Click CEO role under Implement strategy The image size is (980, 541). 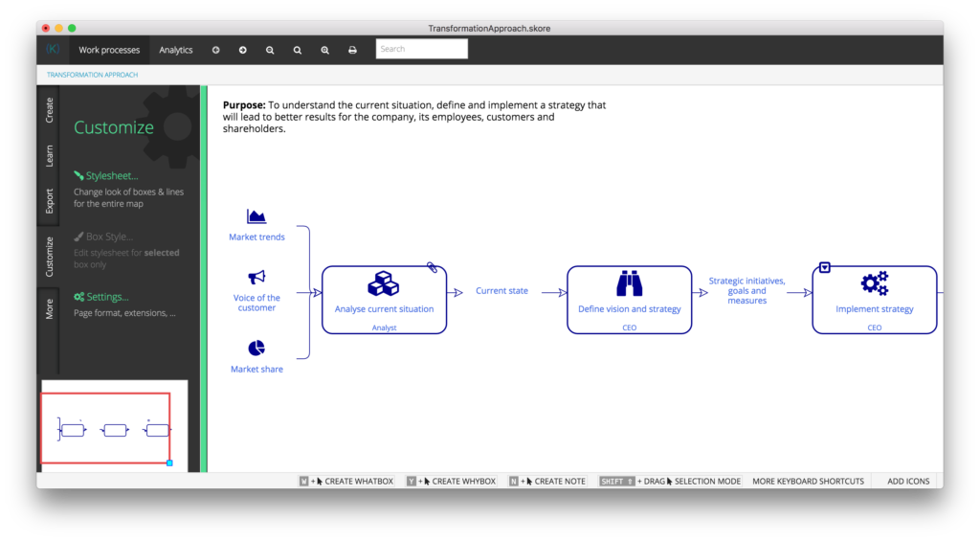pos(875,327)
